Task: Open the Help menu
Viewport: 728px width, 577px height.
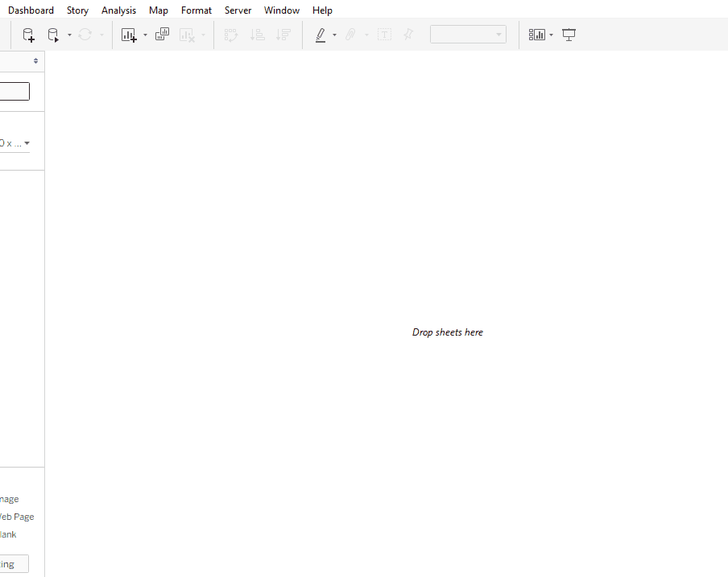Action: [x=322, y=10]
